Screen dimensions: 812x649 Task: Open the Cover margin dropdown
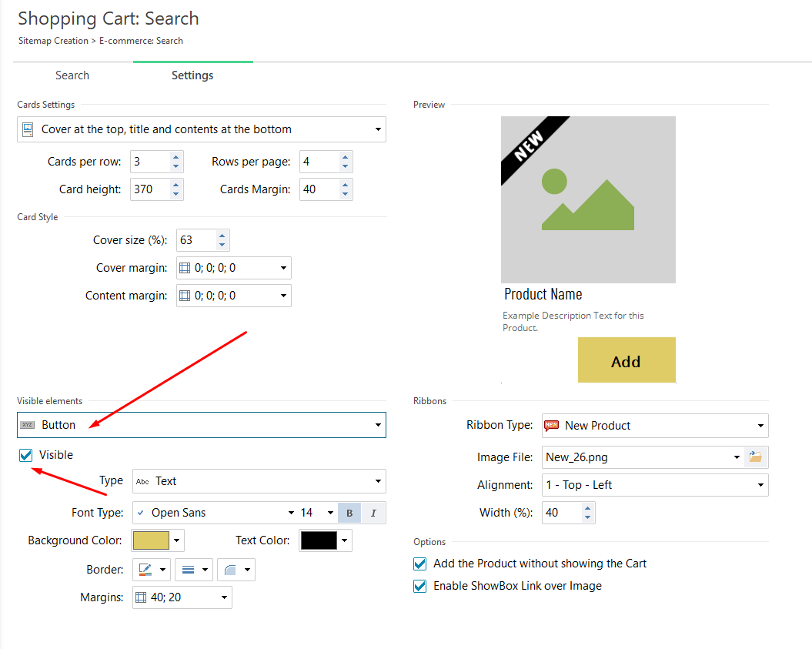pyautogui.click(x=233, y=268)
